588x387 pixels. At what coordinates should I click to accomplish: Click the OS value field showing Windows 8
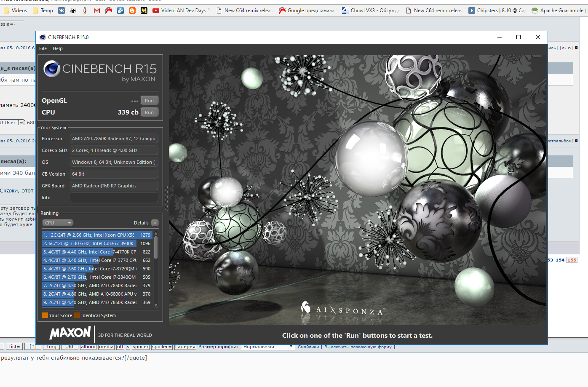[x=114, y=162]
